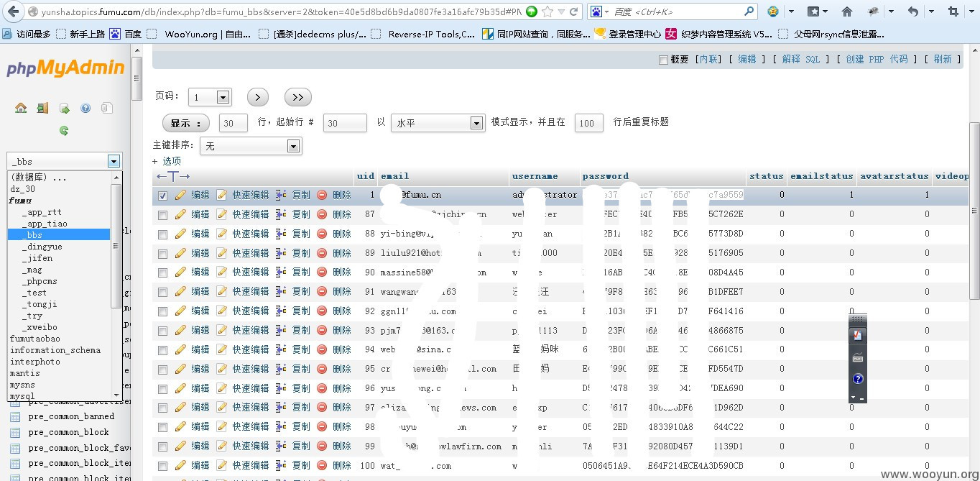Click the database list scrollbar down arrow
The image size is (980, 481).
116,397
